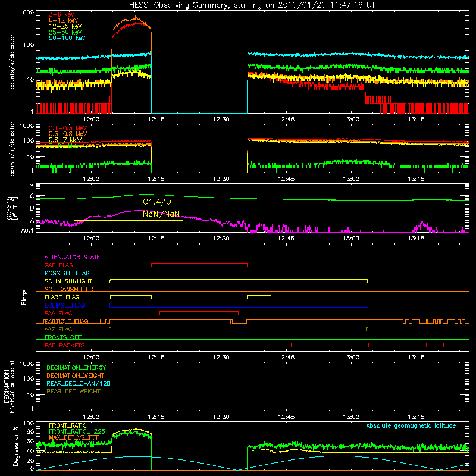Click the NaN/NaN annotation in GOES plot
476x476 pixels.
[x=161, y=214]
